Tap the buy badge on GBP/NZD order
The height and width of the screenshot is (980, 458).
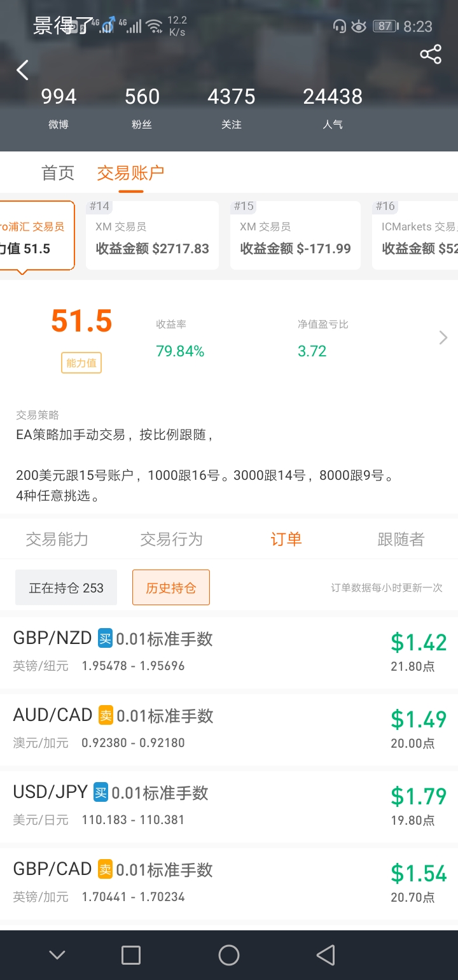[x=105, y=638]
